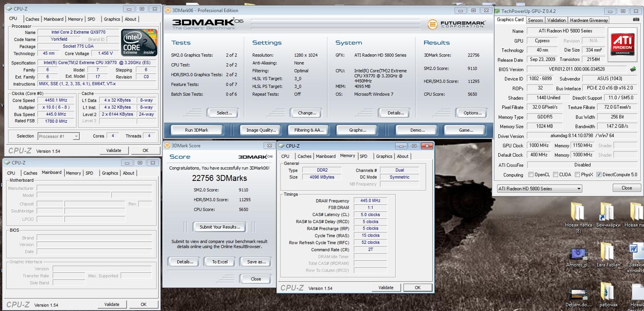Click the 3DMark06 logo in the main banner
This screenshot has height=311, width=644.
click(x=207, y=24)
